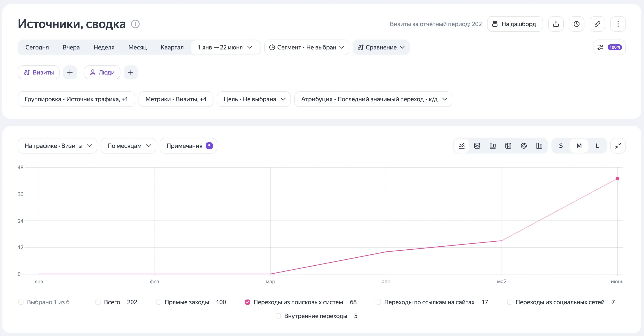This screenshot has width=644, height=336.
Task: Enable Переходы по ссылкам на сайтах checkbox
Action: point(378,302)
